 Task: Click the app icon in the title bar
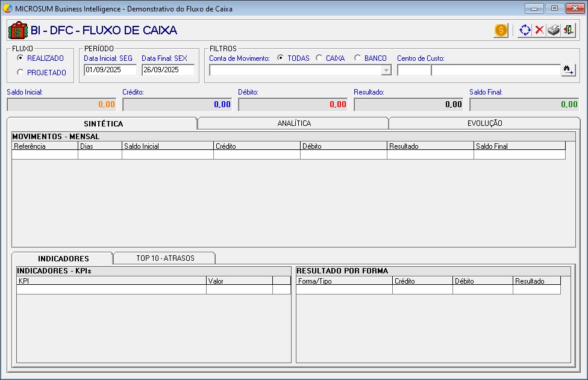point(7,8)
